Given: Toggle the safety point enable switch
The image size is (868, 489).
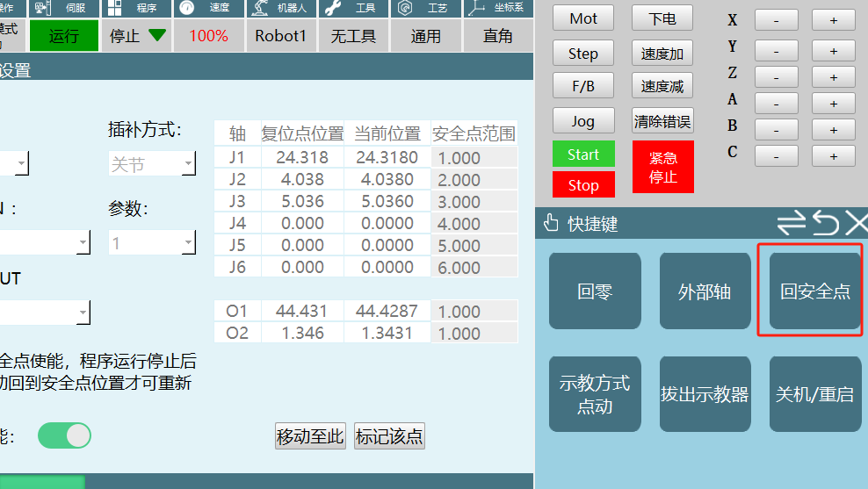Looking at the screenshot, I should coord(64,436).
